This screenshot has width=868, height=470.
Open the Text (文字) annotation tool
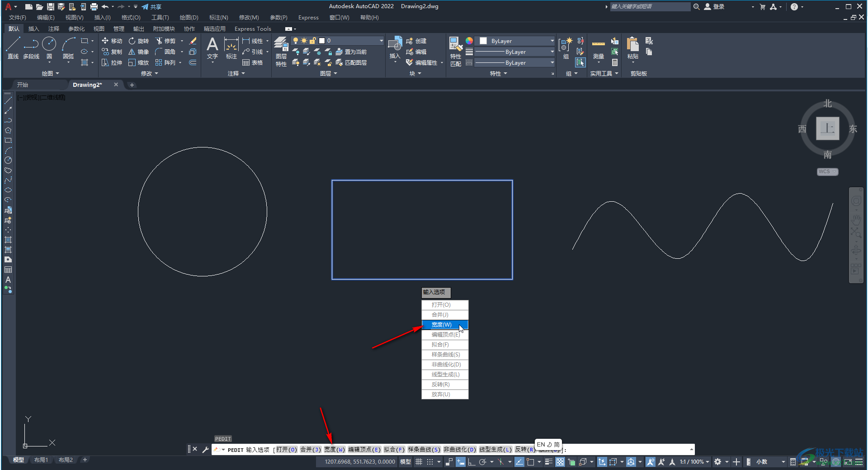pos(212,48)
